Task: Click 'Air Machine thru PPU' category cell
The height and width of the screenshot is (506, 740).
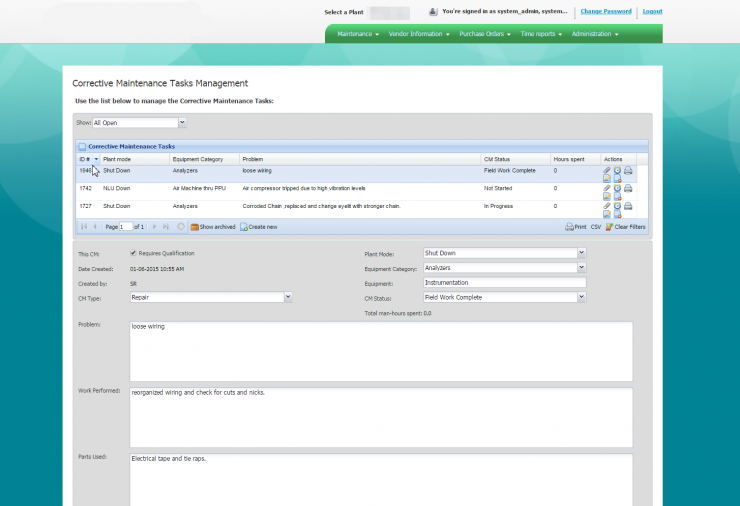Action: click(x=199, y=188)
